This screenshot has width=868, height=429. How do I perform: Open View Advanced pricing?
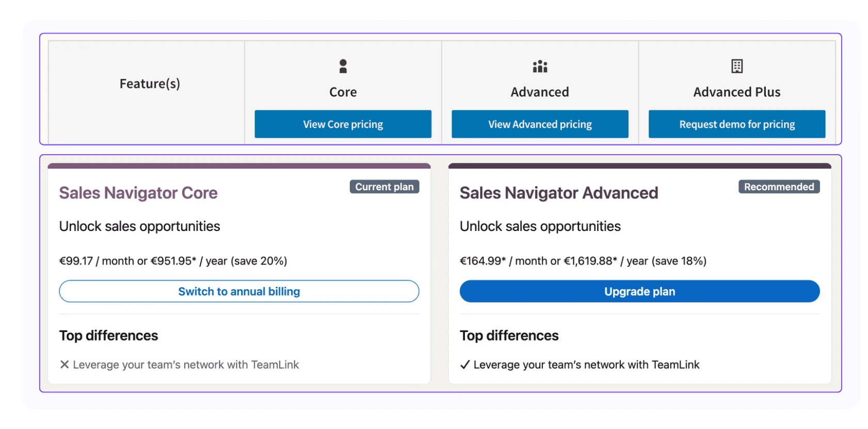[x=540, y=124]
